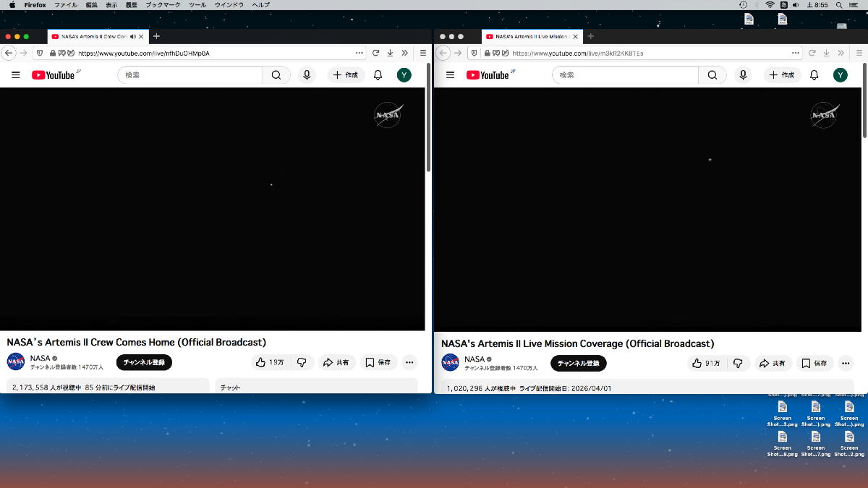Reload the page in left Firefox window
Screen dimensions: 868x488
[376, 53]
